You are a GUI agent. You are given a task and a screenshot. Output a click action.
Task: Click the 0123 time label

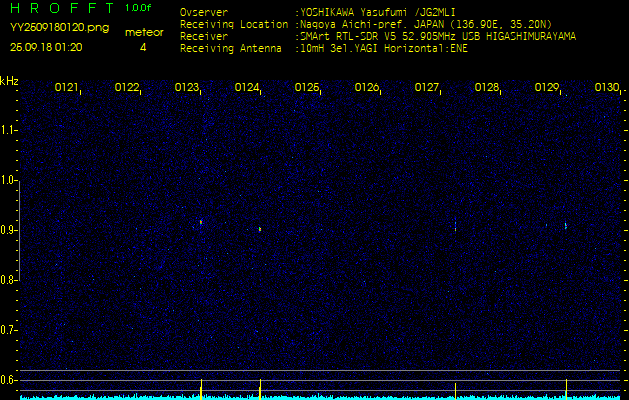187,87
